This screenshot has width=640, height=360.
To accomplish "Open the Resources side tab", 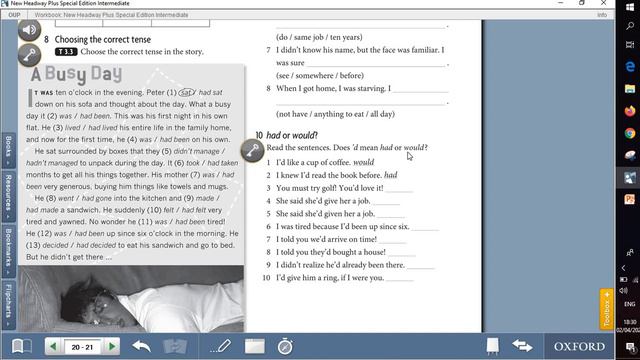I will pos(9,197).
